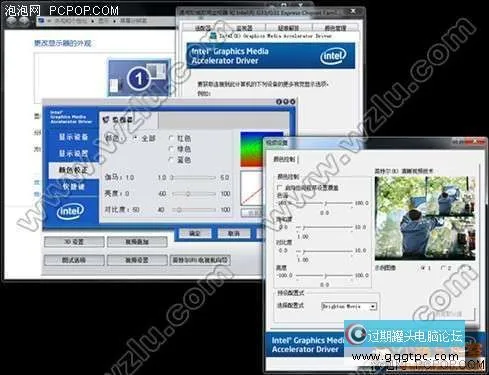This screenshot has height=375, width=489.
Task: Close the video settings dialog
Action: 475,142
